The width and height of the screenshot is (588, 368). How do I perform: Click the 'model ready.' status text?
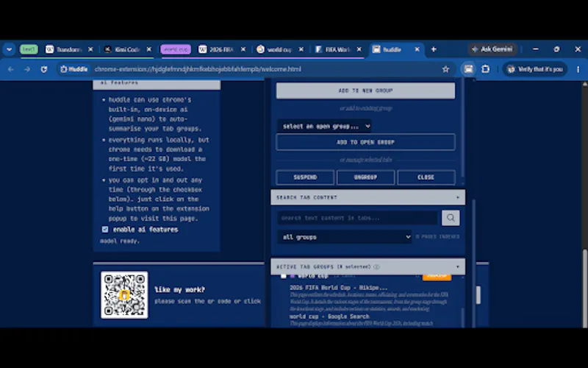pos(120,241)
